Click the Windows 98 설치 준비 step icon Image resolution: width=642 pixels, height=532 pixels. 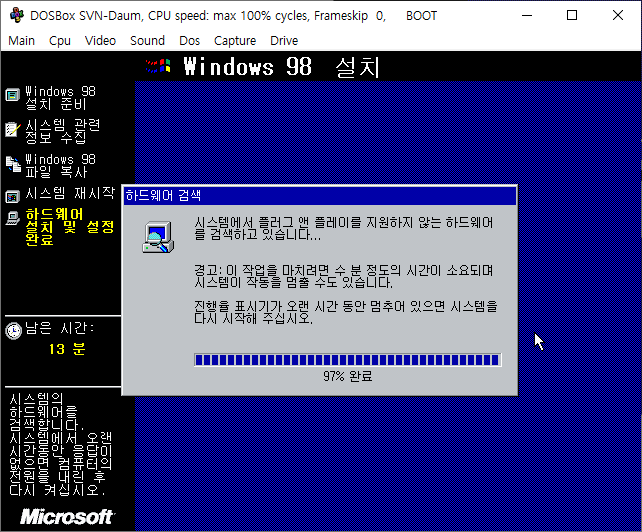pos(12,95)
